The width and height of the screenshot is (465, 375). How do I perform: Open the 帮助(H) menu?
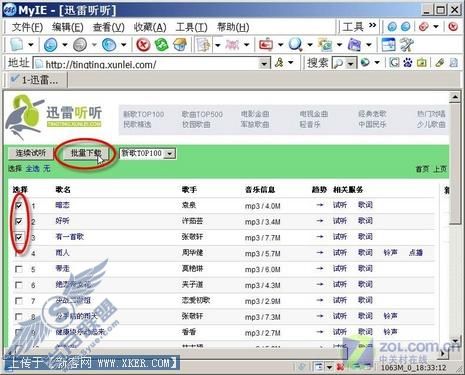(x=233, y=27)
